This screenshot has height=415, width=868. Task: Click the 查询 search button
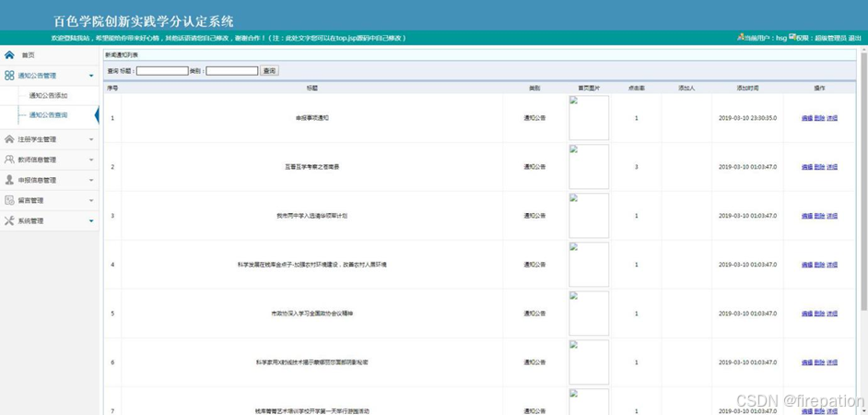pos(270,71)
